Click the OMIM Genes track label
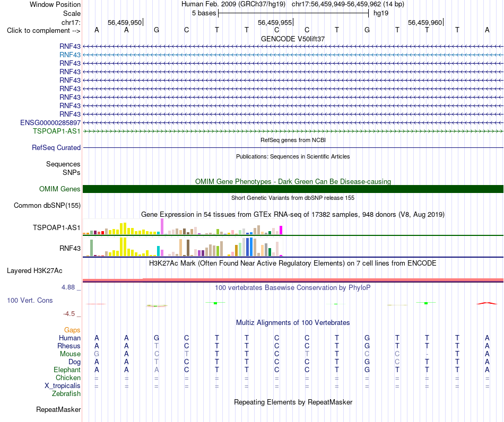 pyautogui.click(x=59, y=189)
